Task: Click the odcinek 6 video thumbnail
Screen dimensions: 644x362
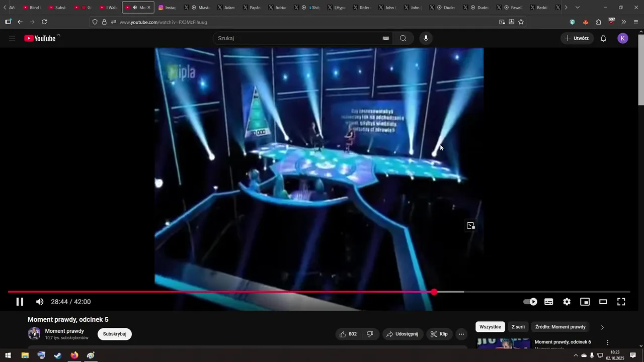Action: click(x=504, y=343)
